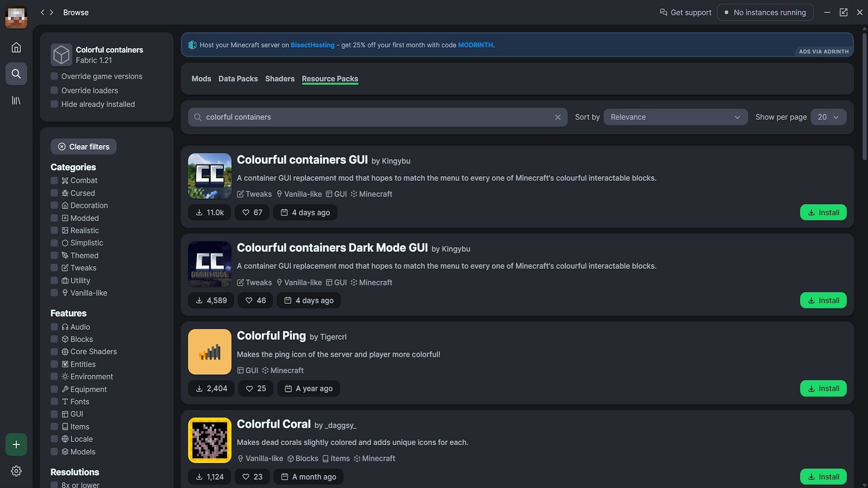This screenshot has width=868, height=488.
Task: Install Colorful Coral
Action: click(x=823, y=477)
